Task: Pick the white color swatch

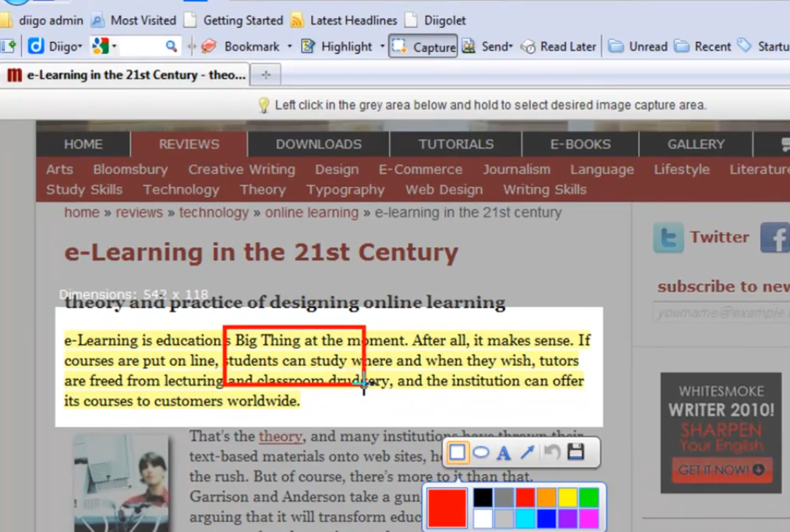Action: 482,518
